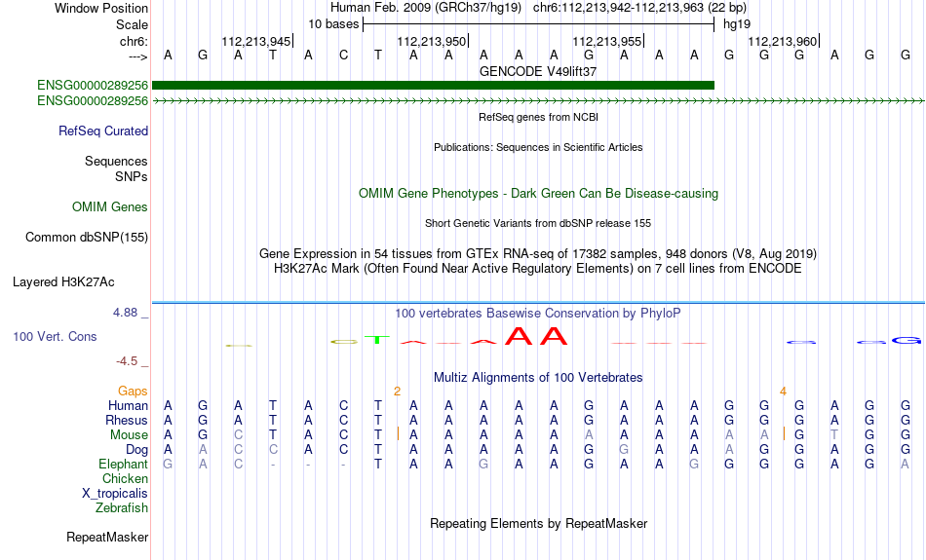Click the RefSeq genes from NCBI title
The height and width of the screenshot is (560, 926).
538,117
